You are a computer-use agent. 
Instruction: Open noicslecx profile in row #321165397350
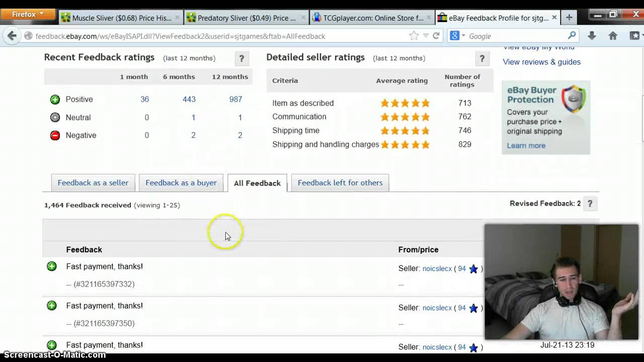(x=437, y=308)
